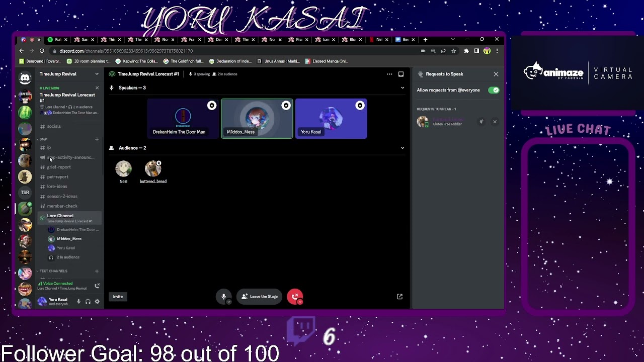This screenshot has width=644, height=362.
Task: Toggle mute in user panel
Action: click(x=78, y=302)
